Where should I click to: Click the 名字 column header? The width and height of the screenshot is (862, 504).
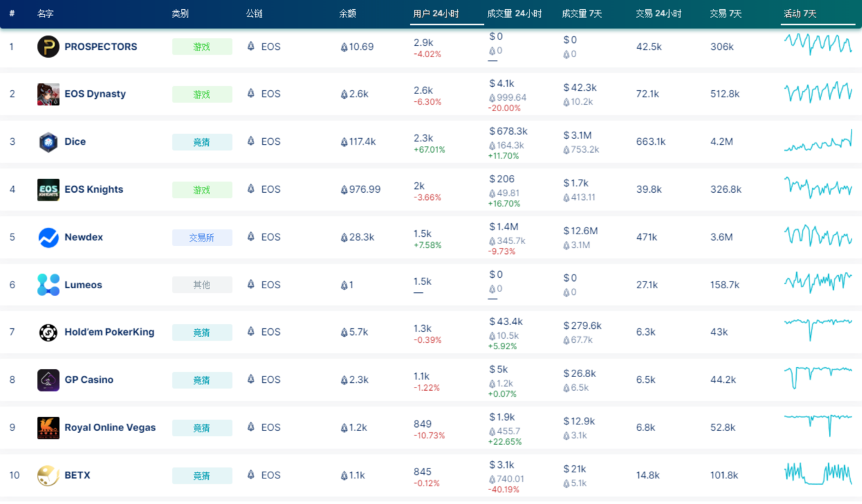click(x=45, y=14)
